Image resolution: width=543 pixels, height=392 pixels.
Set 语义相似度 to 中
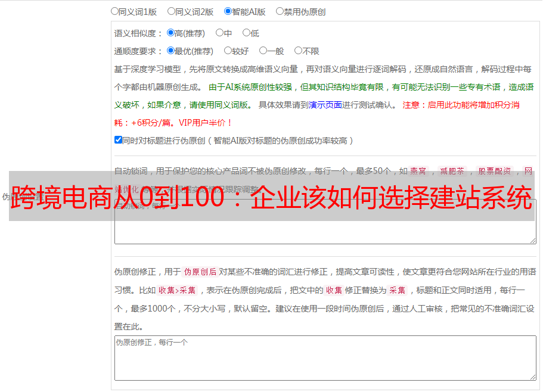pos(219,33)
